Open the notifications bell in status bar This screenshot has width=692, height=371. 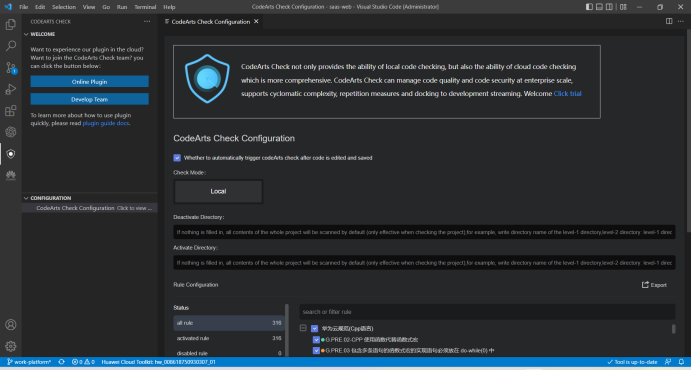tap(681, 362)
